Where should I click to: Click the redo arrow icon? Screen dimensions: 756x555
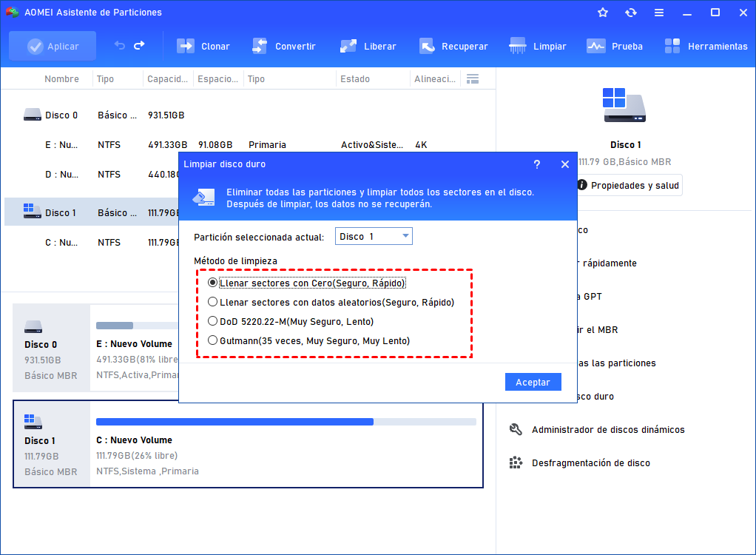coord(139,46)
